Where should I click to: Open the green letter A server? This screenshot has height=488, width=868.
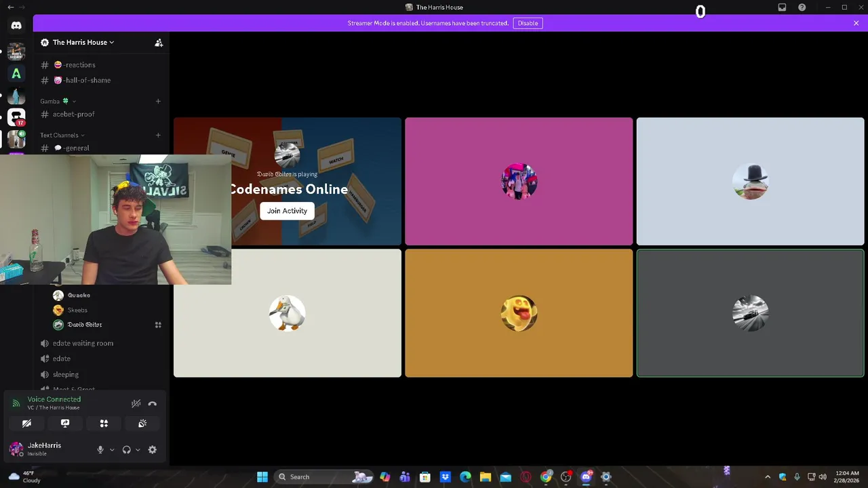coord(16,73)
